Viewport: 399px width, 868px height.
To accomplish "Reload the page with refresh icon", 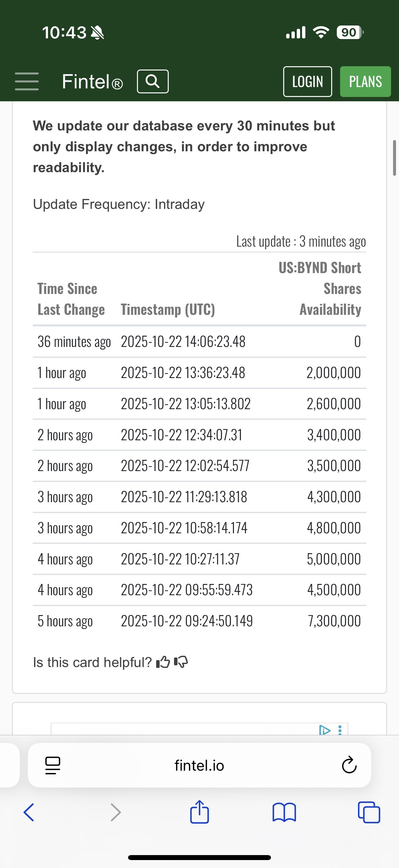I will pos(349,765).
